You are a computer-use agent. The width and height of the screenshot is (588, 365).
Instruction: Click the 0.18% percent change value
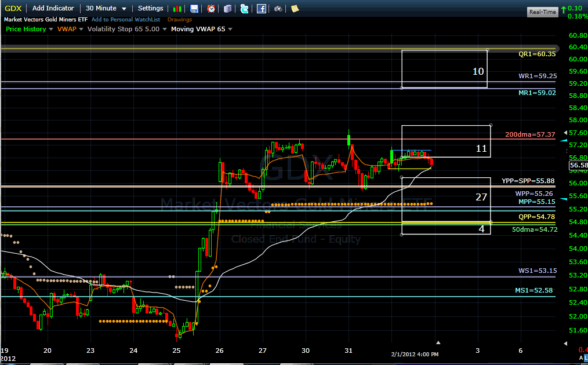[578, 16]
